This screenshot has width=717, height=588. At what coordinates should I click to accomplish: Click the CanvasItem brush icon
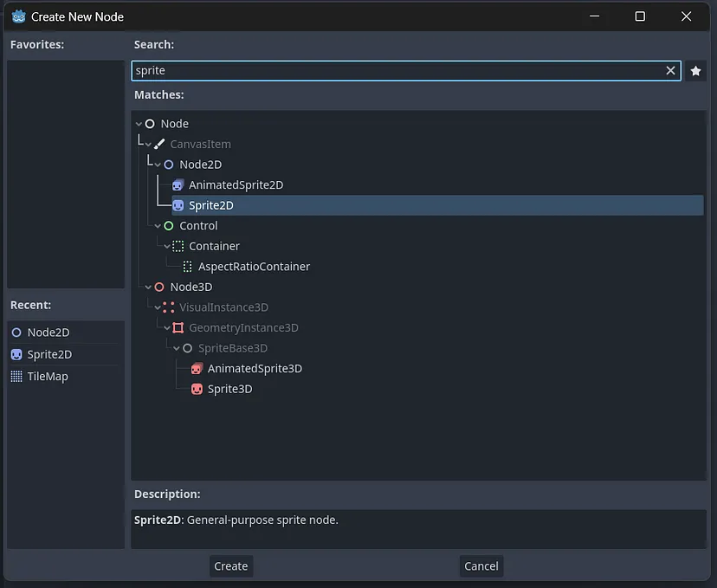tap(159, 144)
